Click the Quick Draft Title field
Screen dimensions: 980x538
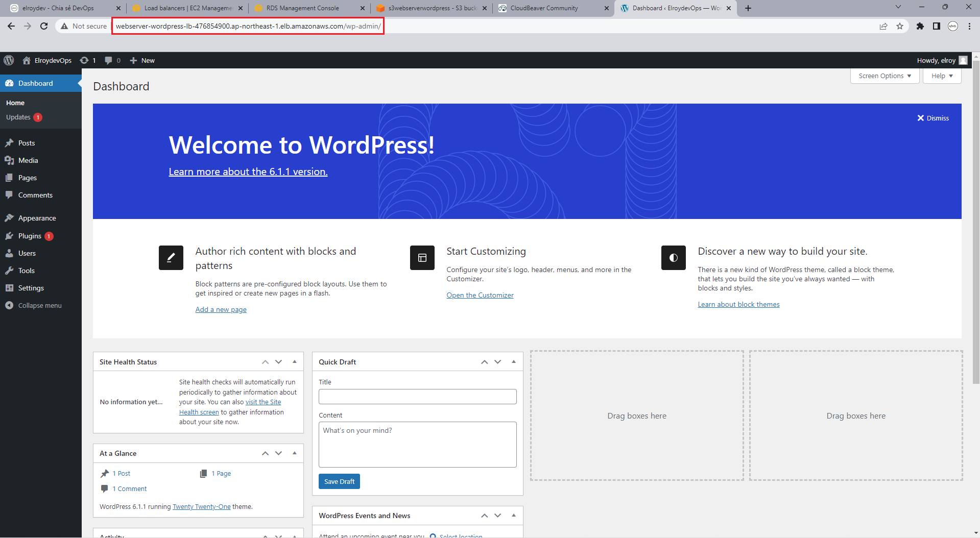point(418,397)
